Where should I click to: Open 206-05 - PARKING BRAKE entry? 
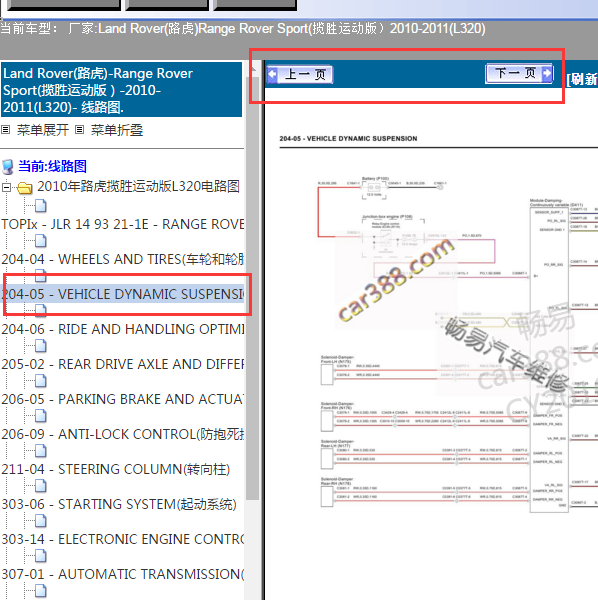click(122, 399)
